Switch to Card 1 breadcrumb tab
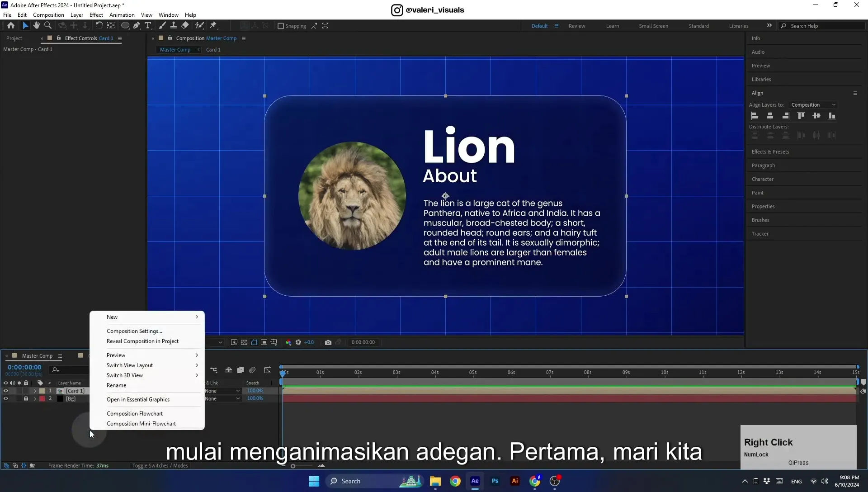868x492 pixels. point(213,50)
